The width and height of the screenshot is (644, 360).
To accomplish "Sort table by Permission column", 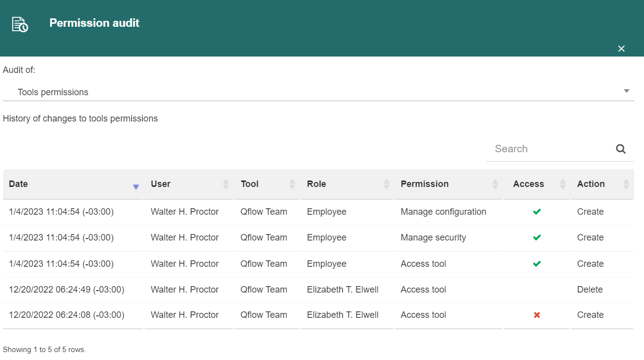I will click(x=448, y=184).
